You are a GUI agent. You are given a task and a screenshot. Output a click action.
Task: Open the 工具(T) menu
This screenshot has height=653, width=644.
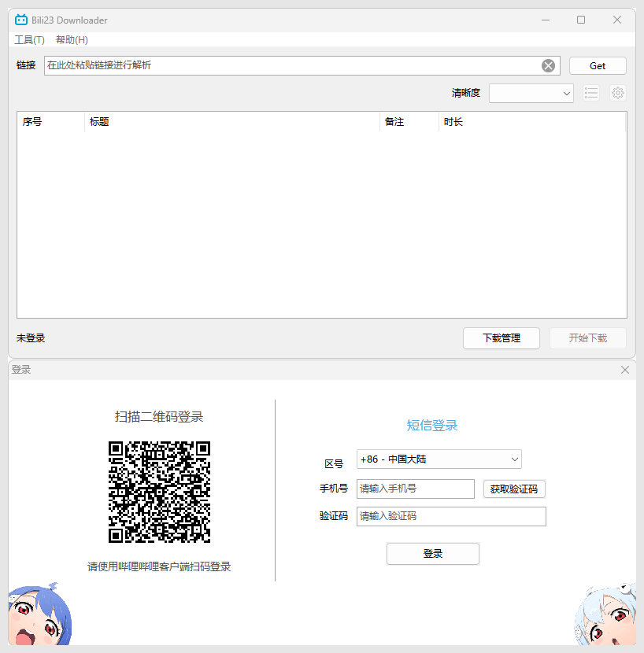click(x=30, y=40)
